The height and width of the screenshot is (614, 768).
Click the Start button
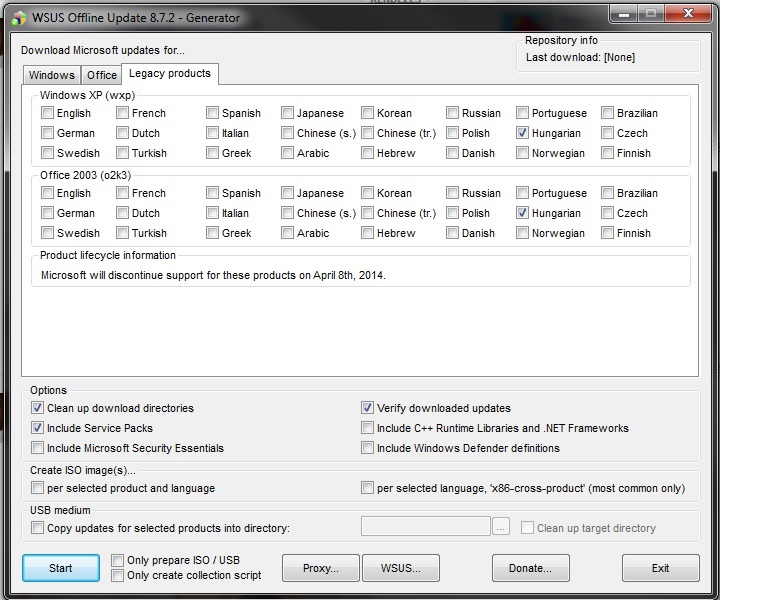coord(61,568)
